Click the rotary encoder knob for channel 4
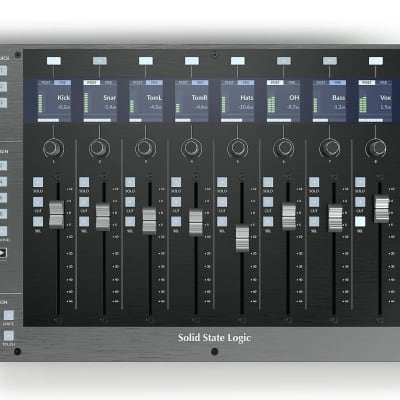 coord(192,148)
